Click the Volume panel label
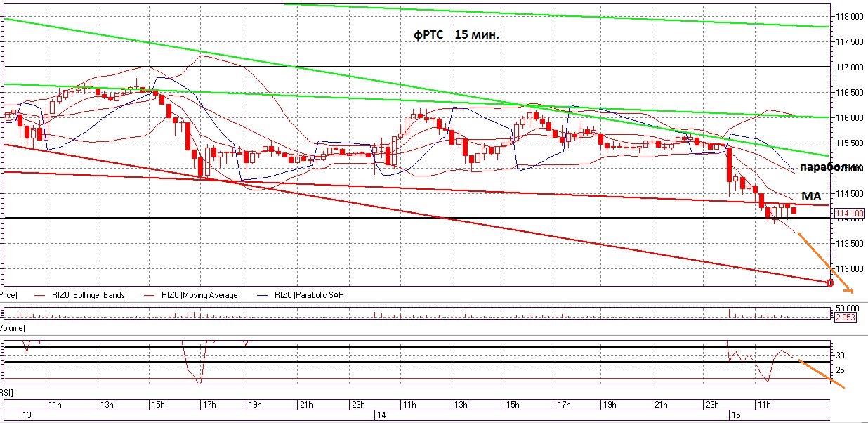This screenshot has height=423, width=868. click(x=12, y=328)
